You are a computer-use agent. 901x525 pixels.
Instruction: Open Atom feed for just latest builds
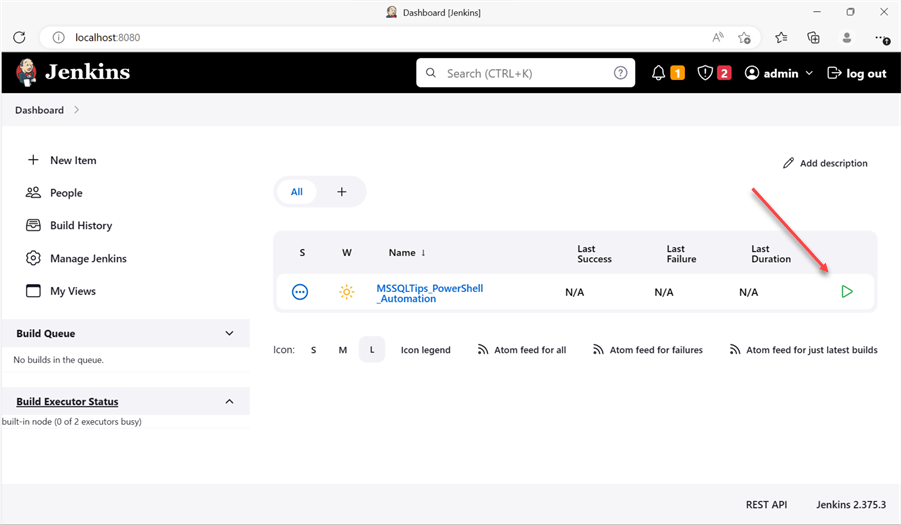[803, 350]
